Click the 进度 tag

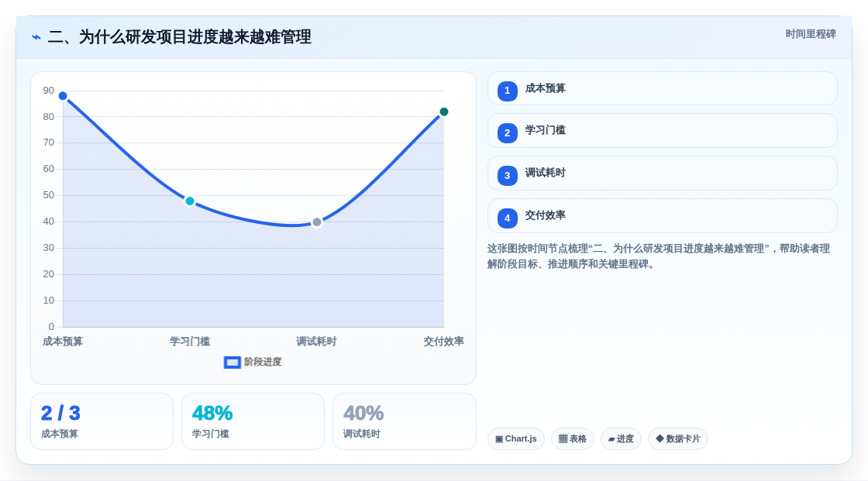621,439
